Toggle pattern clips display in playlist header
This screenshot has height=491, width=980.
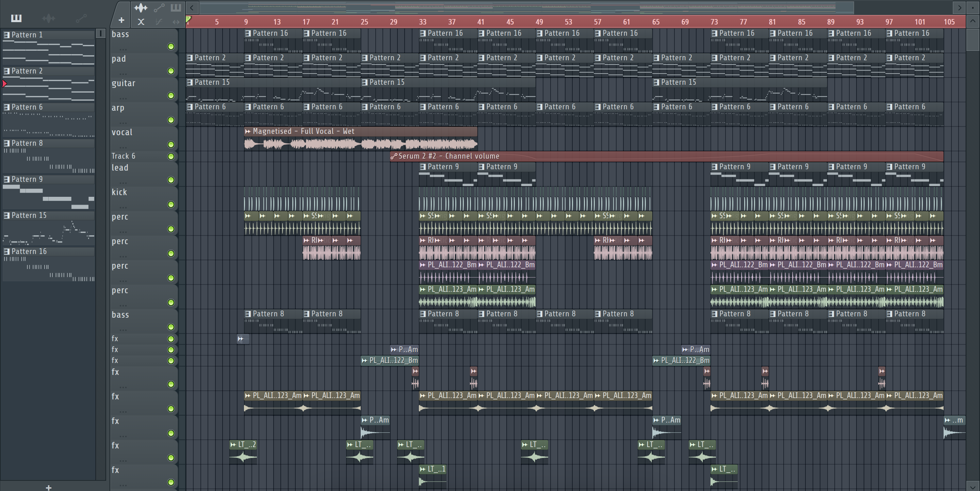pos(176,7)
